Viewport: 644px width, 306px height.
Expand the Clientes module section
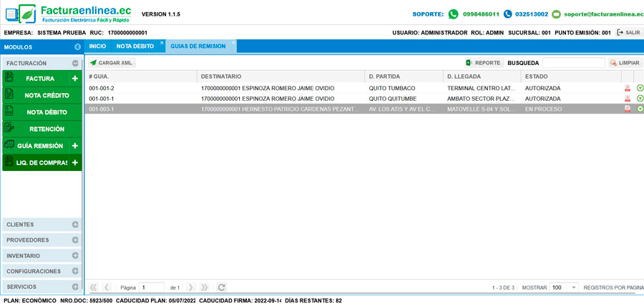point(75,224)
